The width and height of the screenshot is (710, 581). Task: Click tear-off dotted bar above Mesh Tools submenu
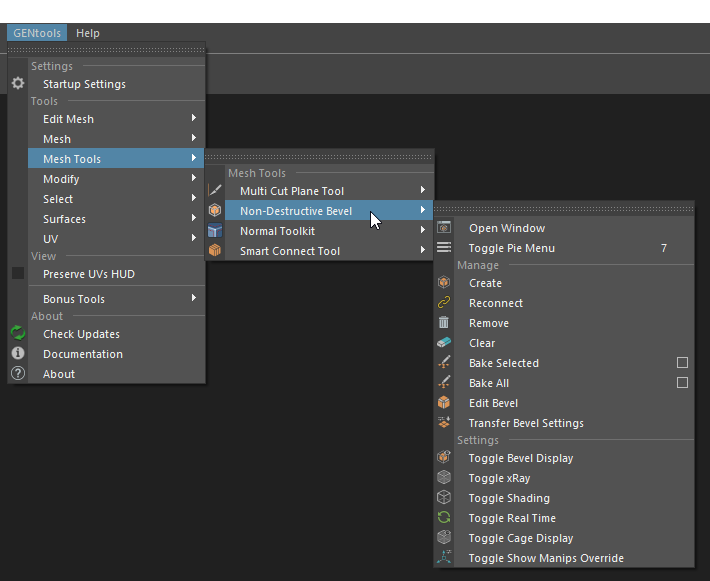(320, 156)
